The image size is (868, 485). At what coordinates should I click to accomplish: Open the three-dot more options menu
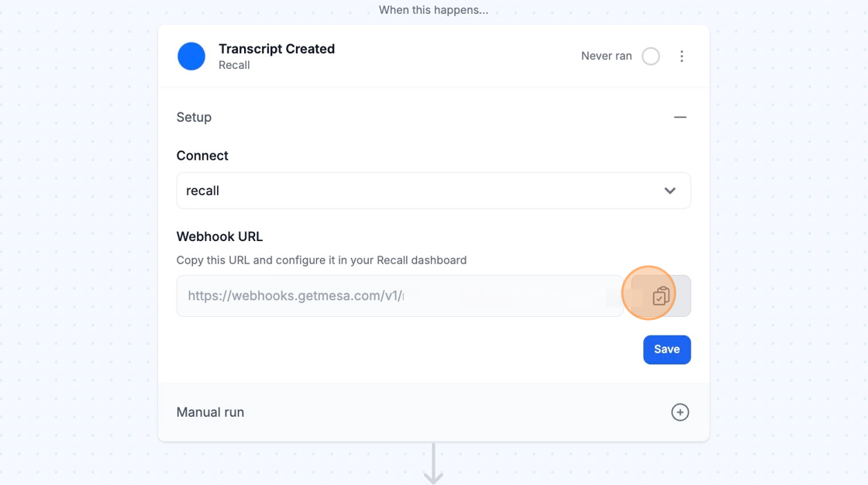681,57
